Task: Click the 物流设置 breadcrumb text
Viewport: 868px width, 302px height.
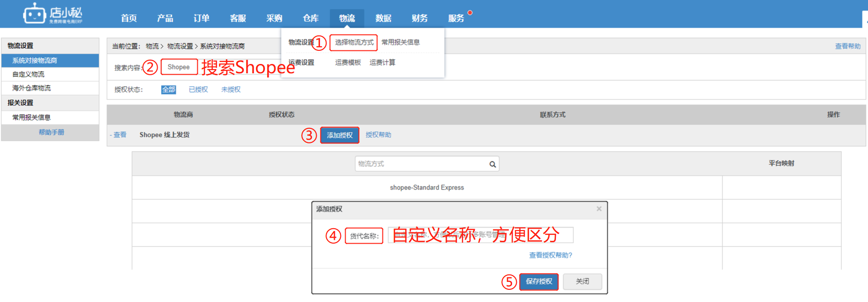Action: point(180,46)
